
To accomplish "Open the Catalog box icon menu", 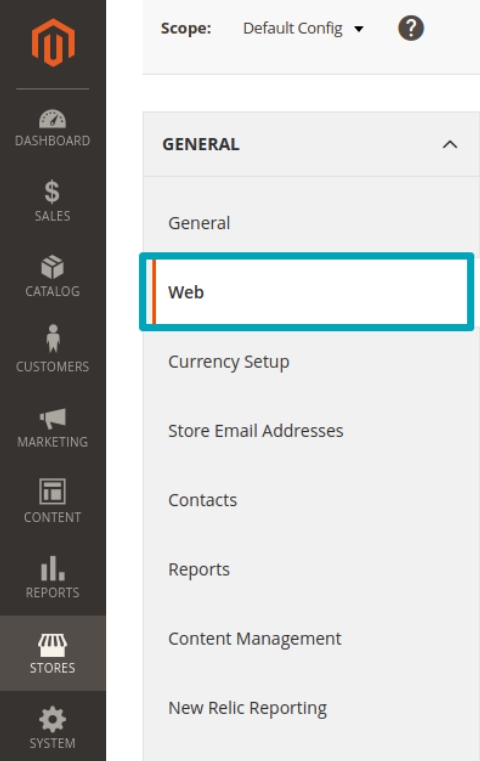I will 52,267.
